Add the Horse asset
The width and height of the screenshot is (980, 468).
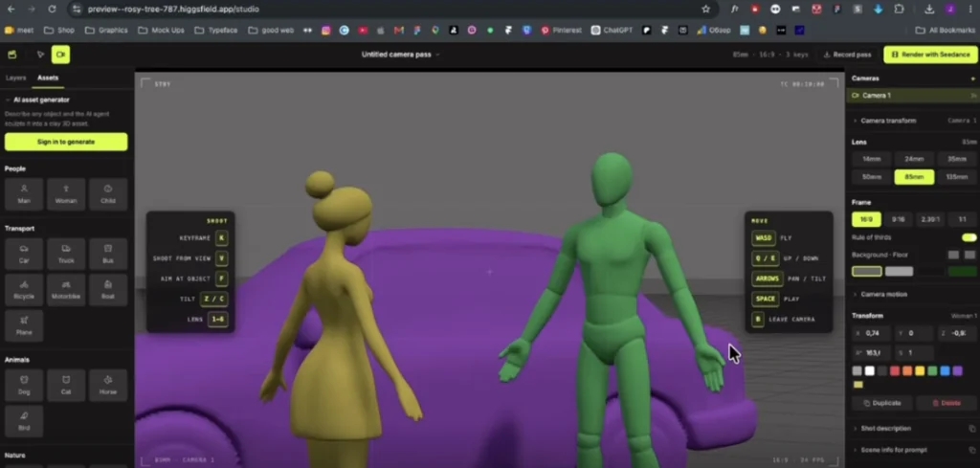pyautogui.click(x=108, y=386)
